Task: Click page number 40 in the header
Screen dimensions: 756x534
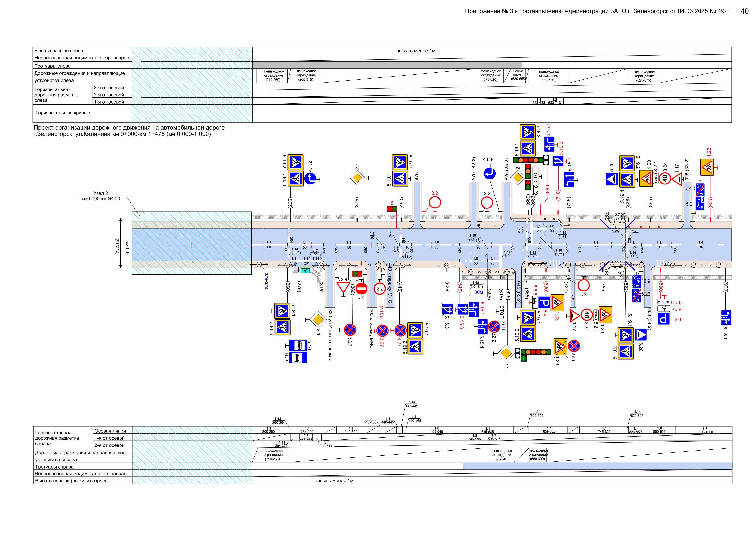Action: 744,11
